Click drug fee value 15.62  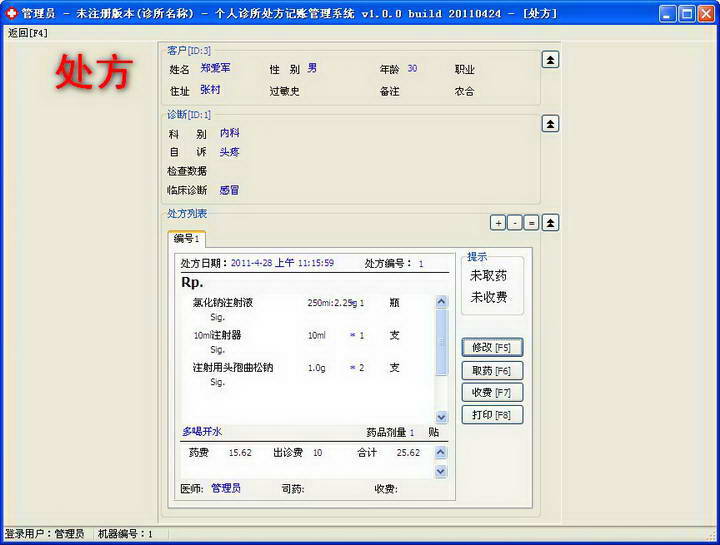click(240, 453)
